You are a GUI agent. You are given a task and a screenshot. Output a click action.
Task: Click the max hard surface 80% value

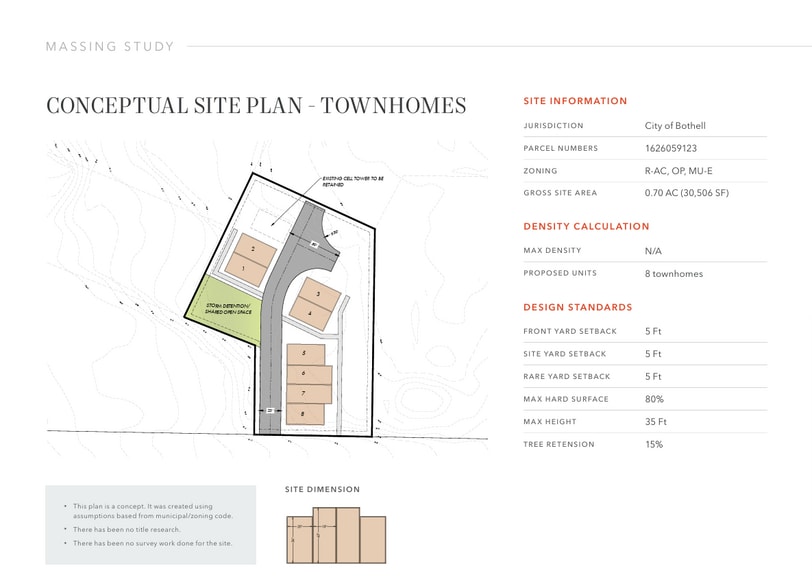(654, 399)
